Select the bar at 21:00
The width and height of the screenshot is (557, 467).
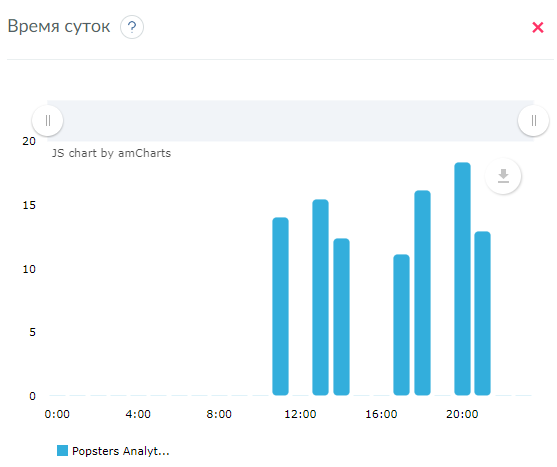point(482,313)
